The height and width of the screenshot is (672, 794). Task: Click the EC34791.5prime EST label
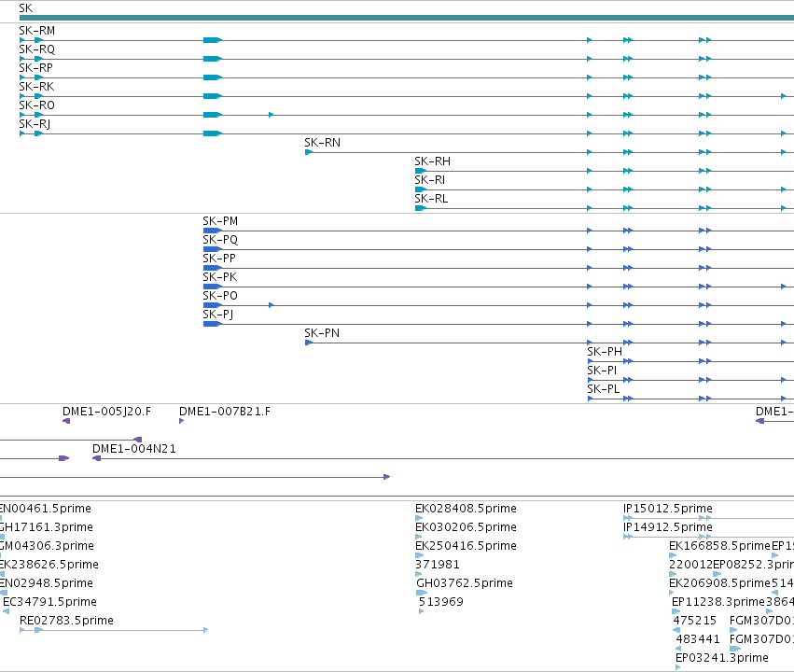point(49,602)
